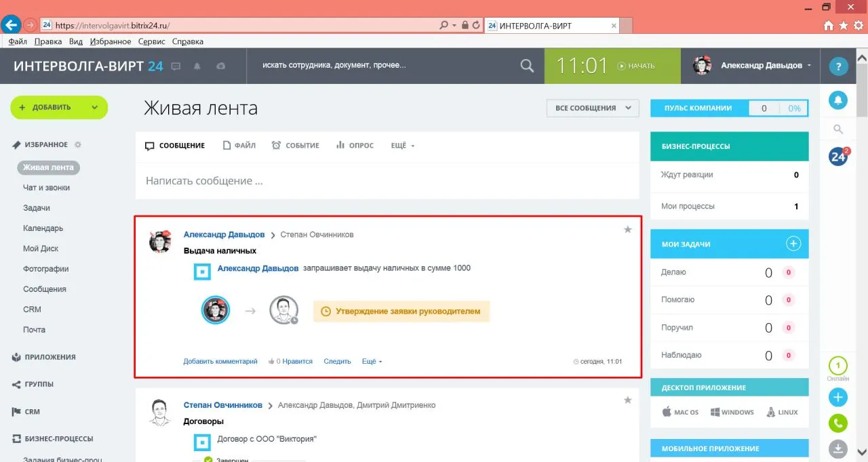The width and height of the screenshot is (868, 462).
Task: Open Ждут реакции business processes row
Action: click(x=730, y=175)
